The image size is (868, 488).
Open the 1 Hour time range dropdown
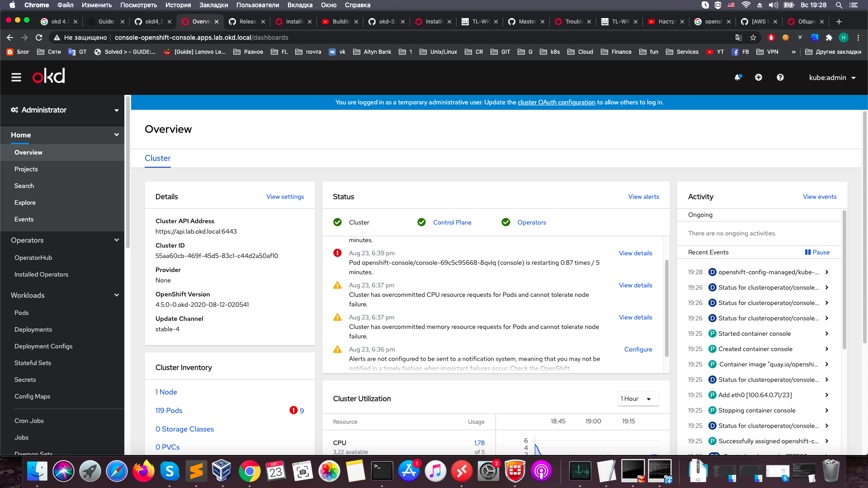pyautogui.click(x=637, y=399)
